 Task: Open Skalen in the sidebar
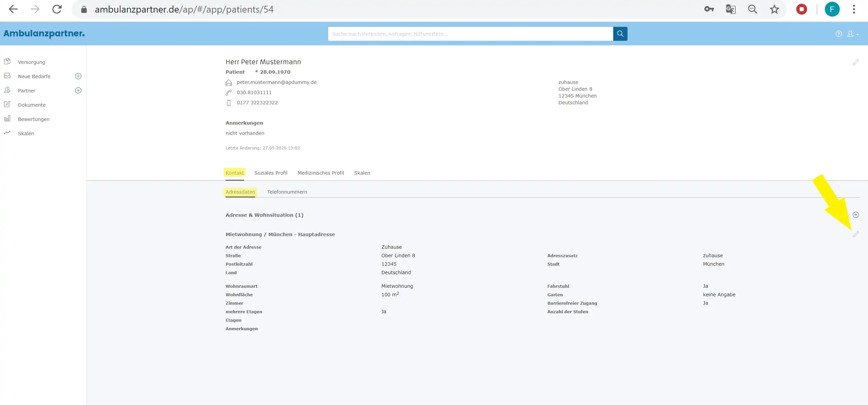coord(26,133)
